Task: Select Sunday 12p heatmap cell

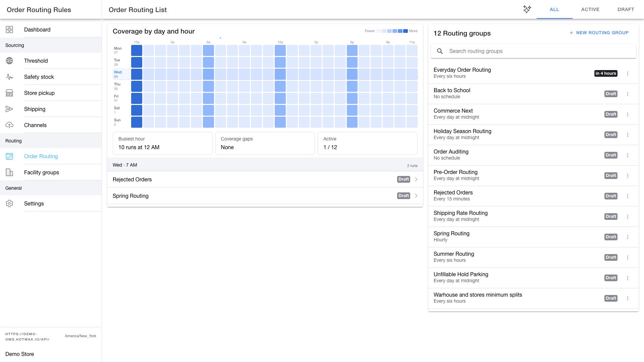Action: click(x=280, y=122)
